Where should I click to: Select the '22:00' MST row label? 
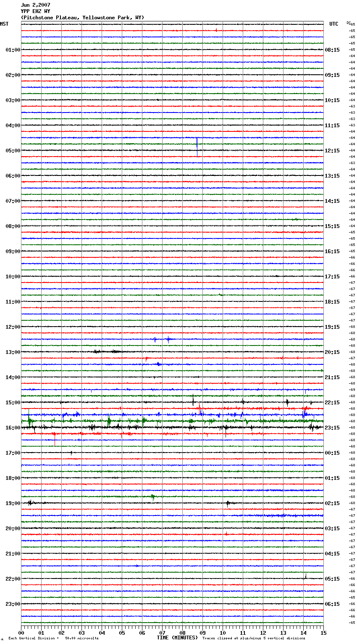point(13,579)
